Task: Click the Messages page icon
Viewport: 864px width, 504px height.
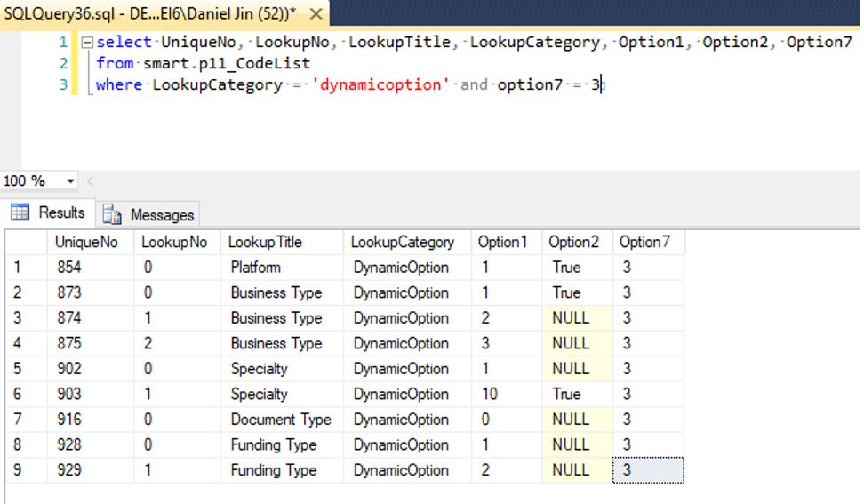Action: [x=112, y=214]
